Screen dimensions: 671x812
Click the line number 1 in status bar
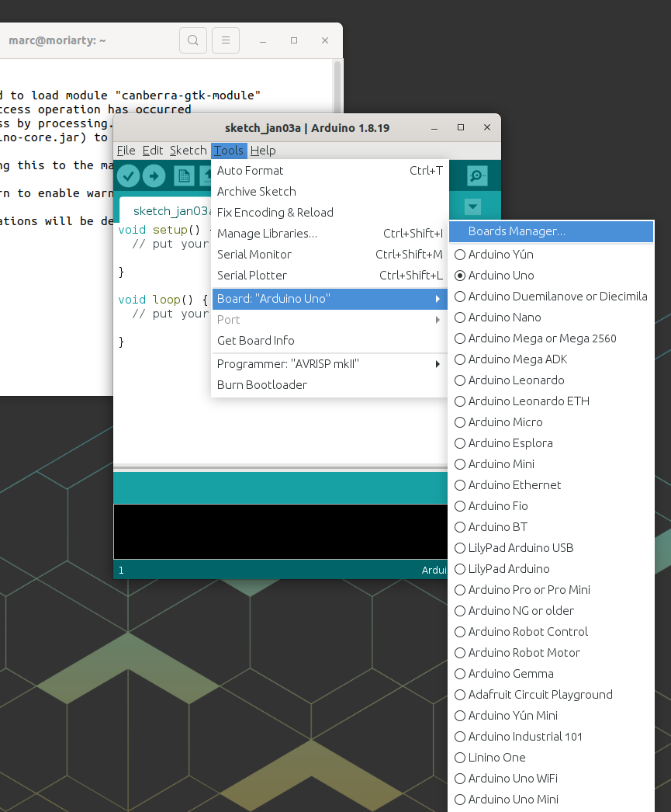pos(121,570)
